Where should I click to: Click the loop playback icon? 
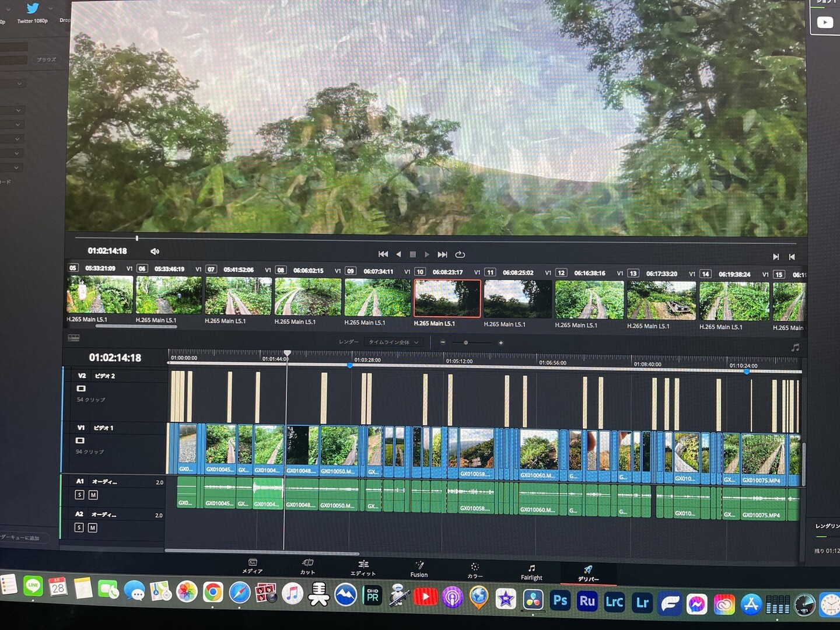pos(460,254)
